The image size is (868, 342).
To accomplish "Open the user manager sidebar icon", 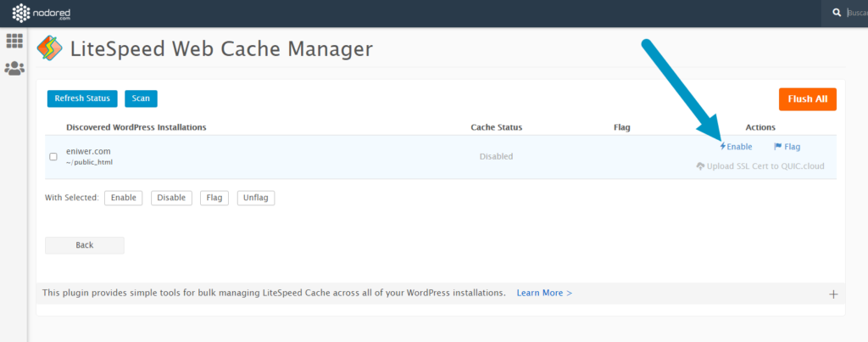I will point(14,69).
